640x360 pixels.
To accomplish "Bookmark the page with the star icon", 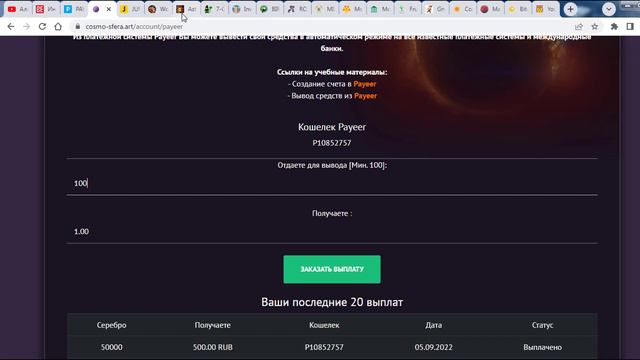I will click(x=595, y=27).
